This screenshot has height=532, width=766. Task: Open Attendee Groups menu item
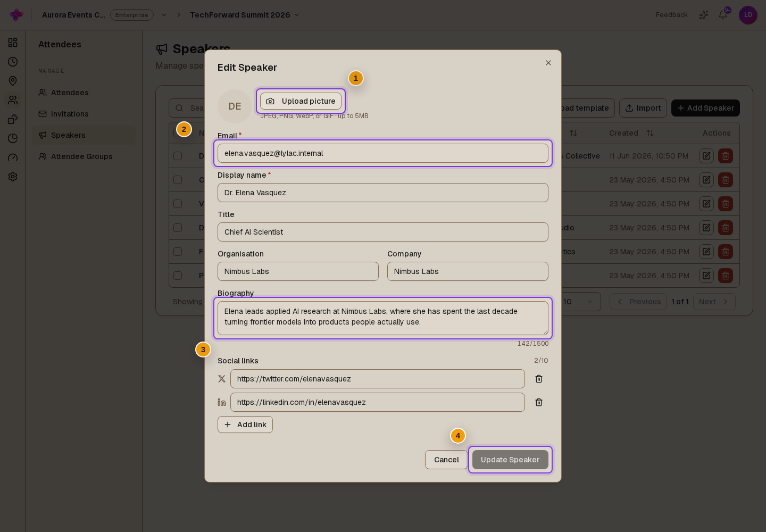click(x=84, y=156)
